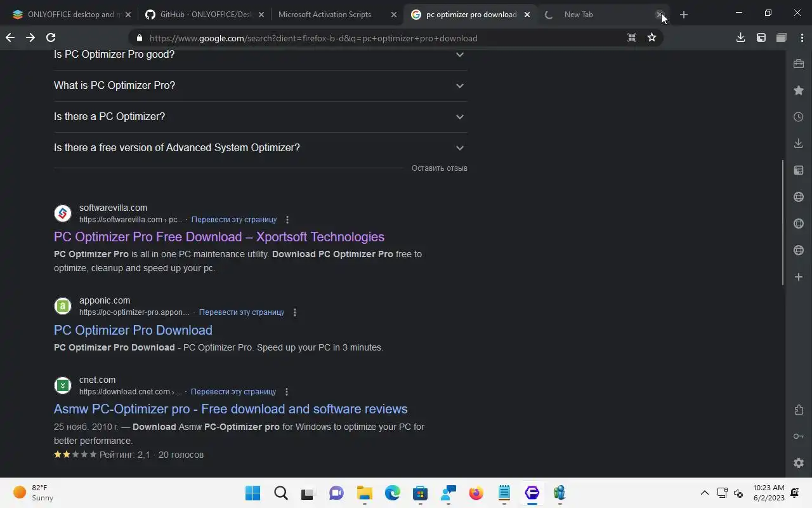The height and width of the screenshot is (508, 812).
Task: Click the QR code icon in address bar
Action: tap(631, 38)
